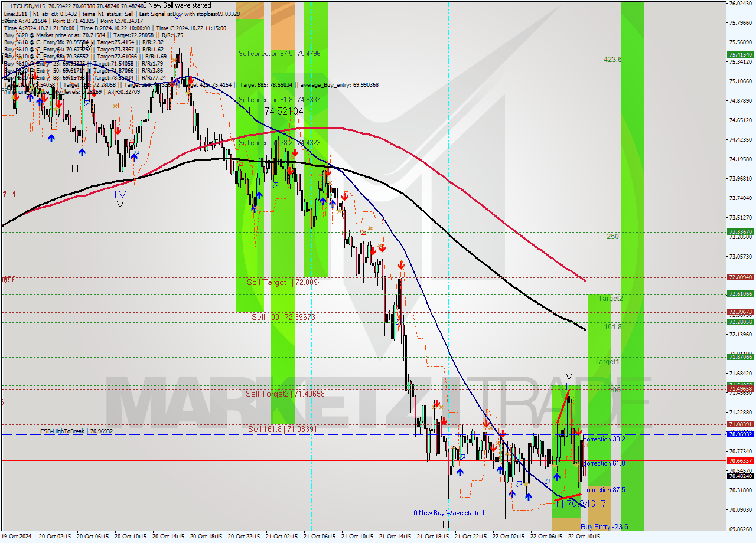756x543 pixels.
Task: Click the 'correction 87.5' label
Action: click(x=604, y=490)
